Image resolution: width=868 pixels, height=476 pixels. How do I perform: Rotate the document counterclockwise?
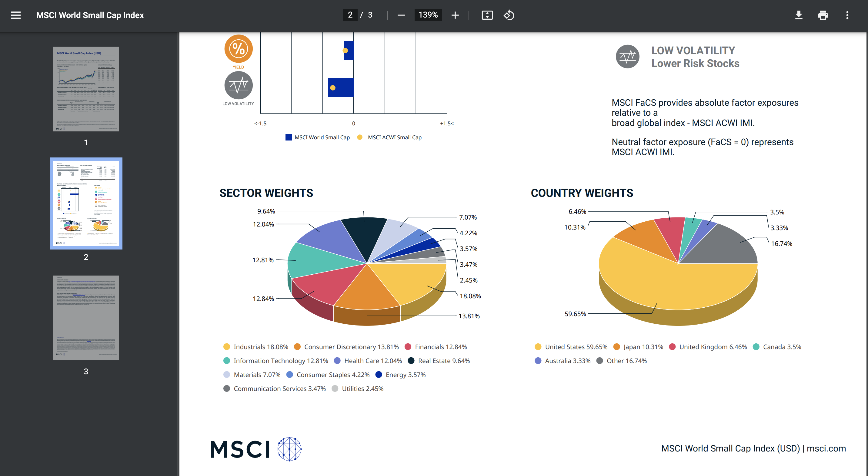coord(509,15)
